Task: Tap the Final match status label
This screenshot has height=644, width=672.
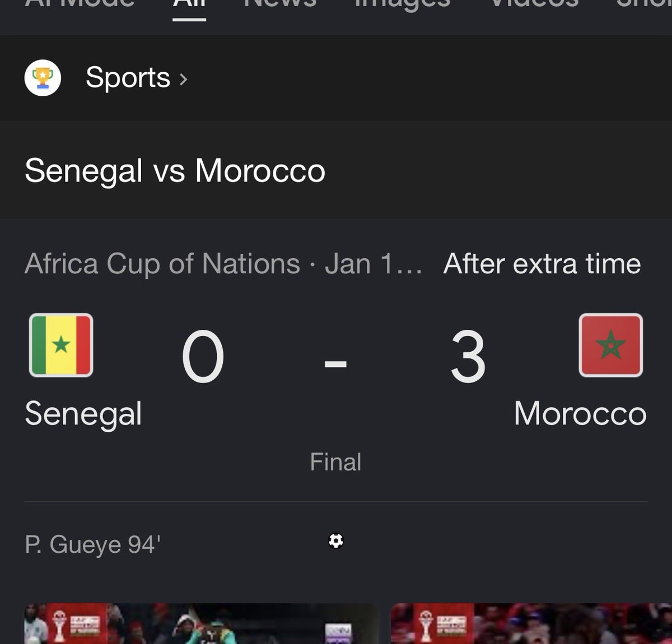Action: coord(335,462)
